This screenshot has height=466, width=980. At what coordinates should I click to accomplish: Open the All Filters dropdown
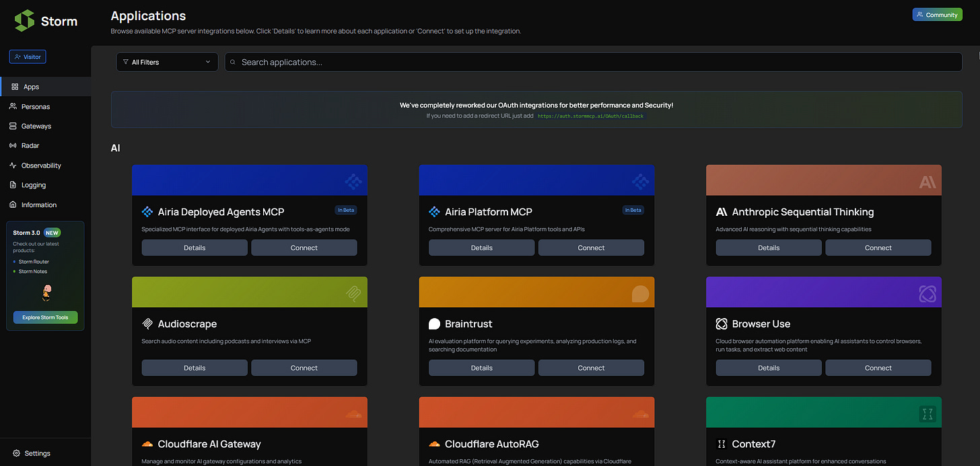168,62
